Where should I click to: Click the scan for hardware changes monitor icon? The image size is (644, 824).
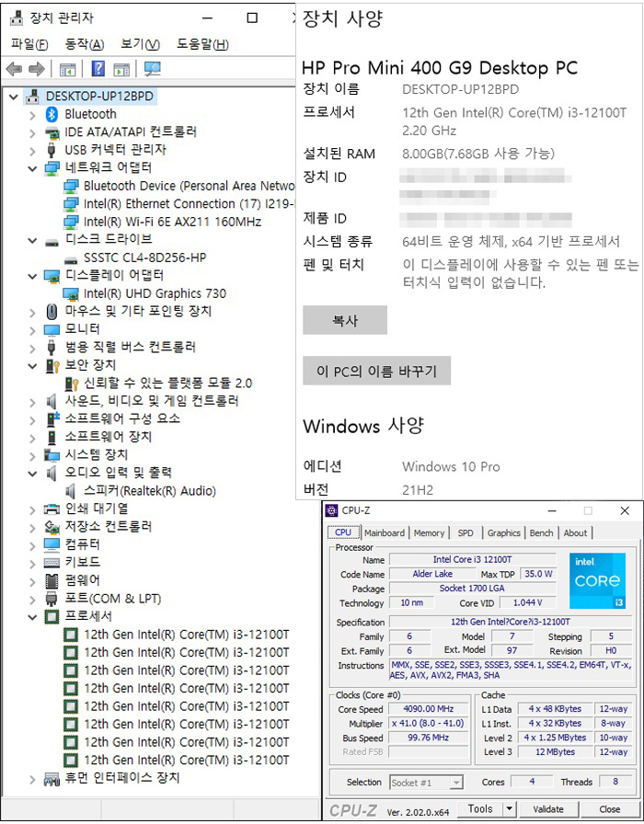point(152,69)
